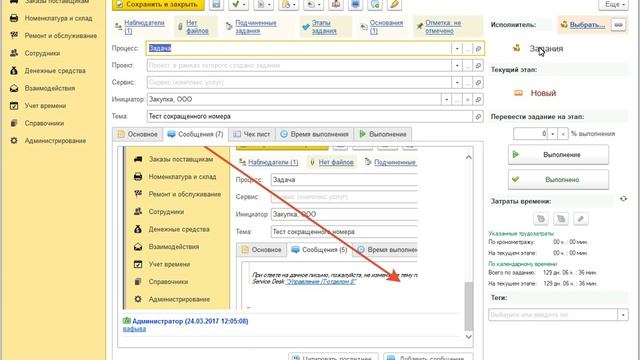Click Выбрать... link for Исполнитель
The width and height of the screenshot is (640, 360).
(x=587, y=25)
